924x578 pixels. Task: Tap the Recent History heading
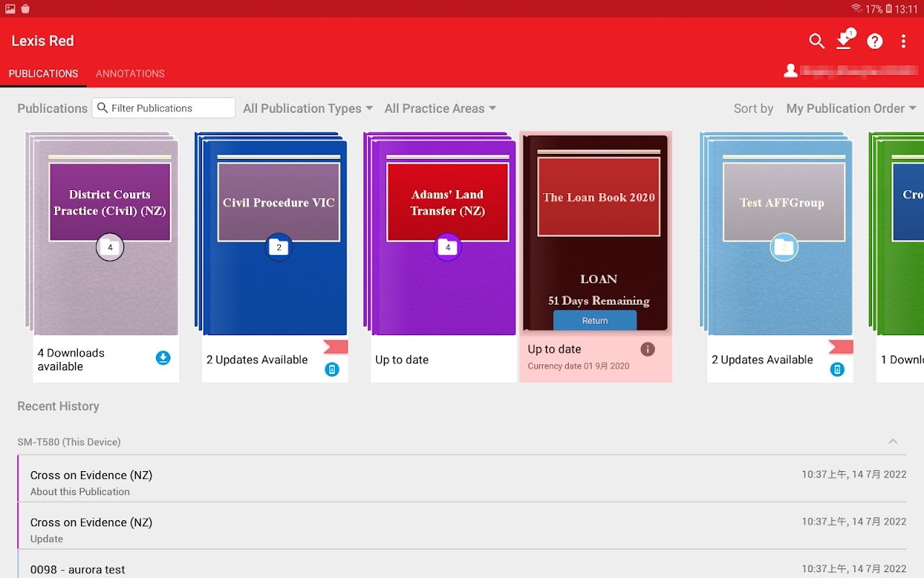58,406
